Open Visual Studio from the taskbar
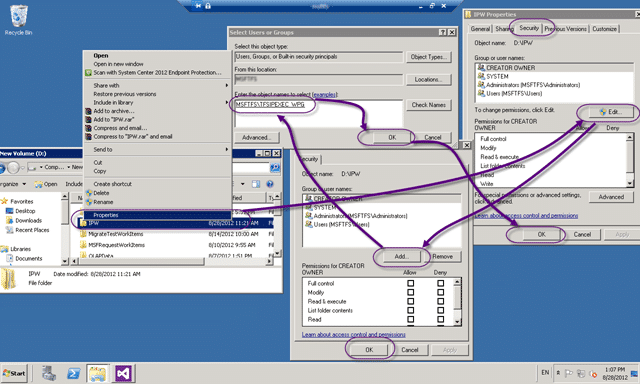 click(x=123, y=373)
